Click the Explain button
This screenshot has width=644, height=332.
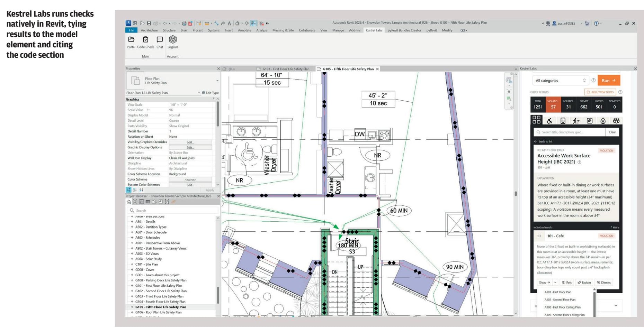click(x=584, y=283)
